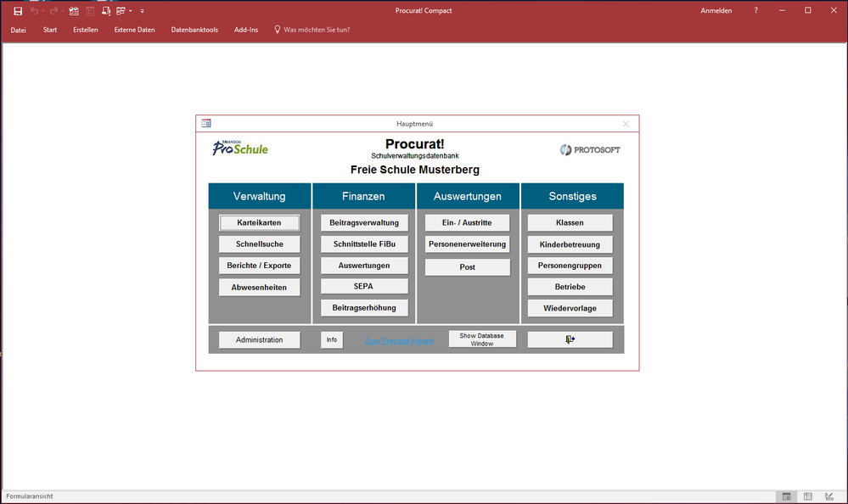Switch to Form view icon in status bar

(786, 496)
